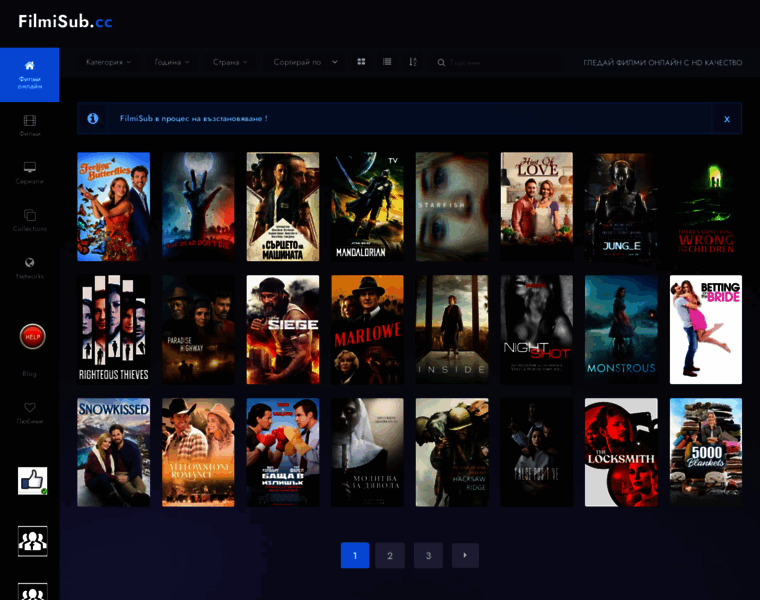Open the Siege poster
Image resolution: width=760 pixels, height=600 pixels.
point(283,330)
